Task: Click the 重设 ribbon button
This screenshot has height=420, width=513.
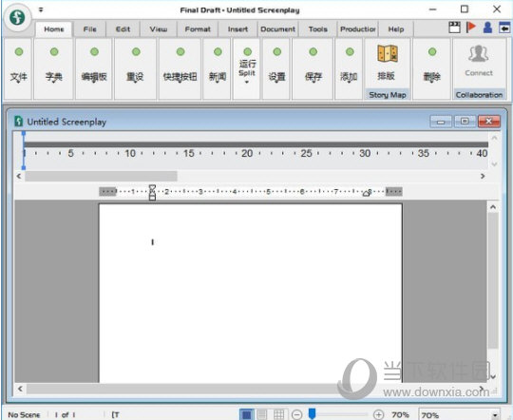Action: (x=135, y=68)
